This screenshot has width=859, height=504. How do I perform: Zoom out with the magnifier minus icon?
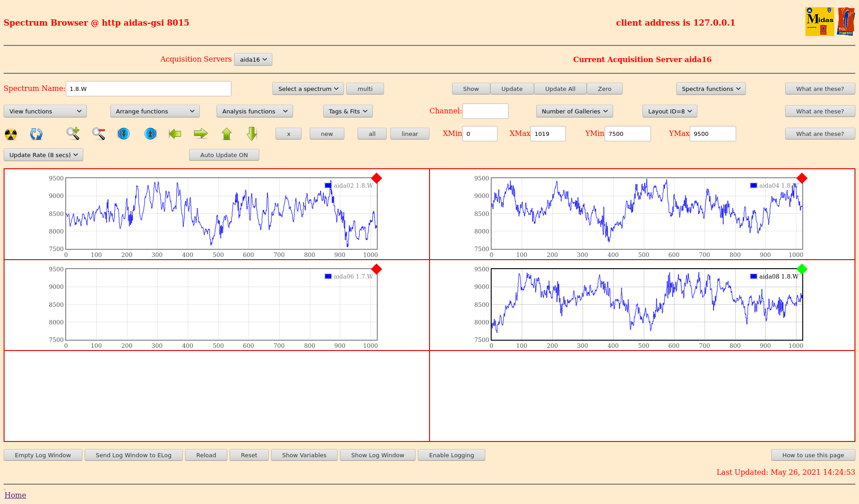pos(99,134)
